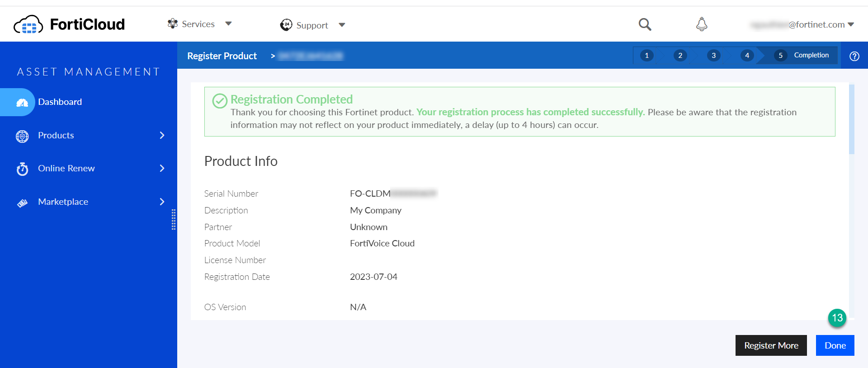Expand the Online Renew chevron
The height and width of the screenshot is (368, 868).
point(162,169)
